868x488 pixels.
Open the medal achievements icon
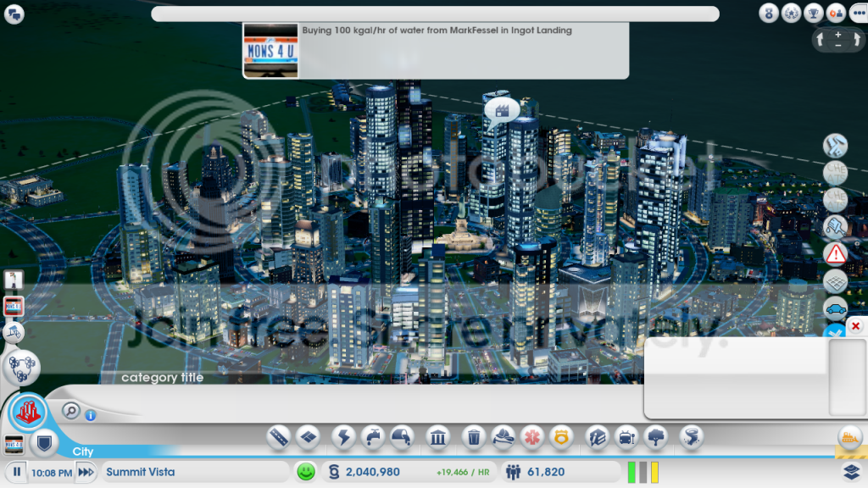(x=768, y=14)
